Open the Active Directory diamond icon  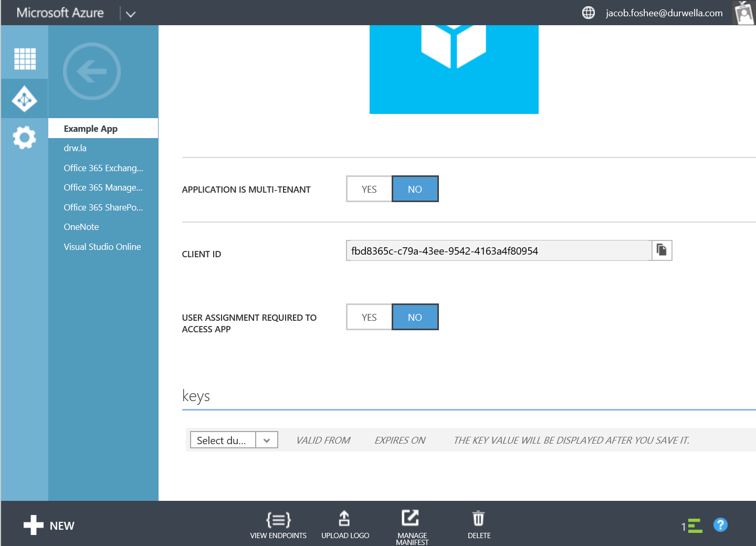25,99
